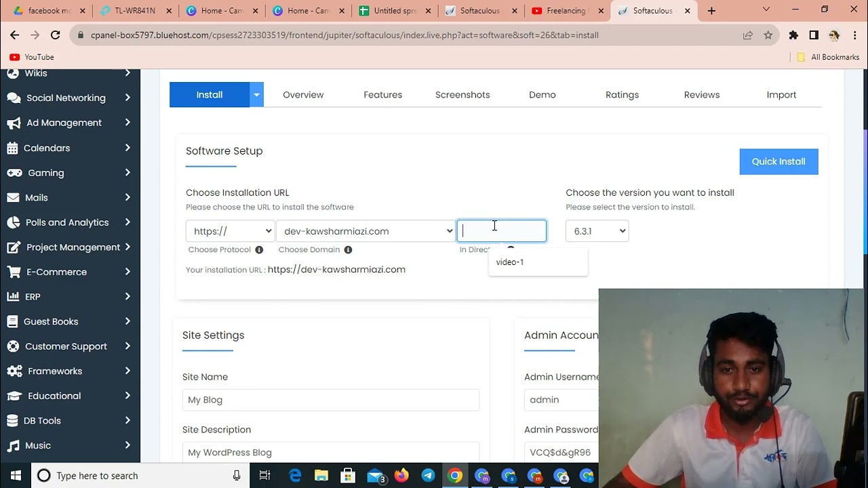Expand the Gaming category chevron
868x488 pixels.
pyautogui.click(x=127, y=173)
